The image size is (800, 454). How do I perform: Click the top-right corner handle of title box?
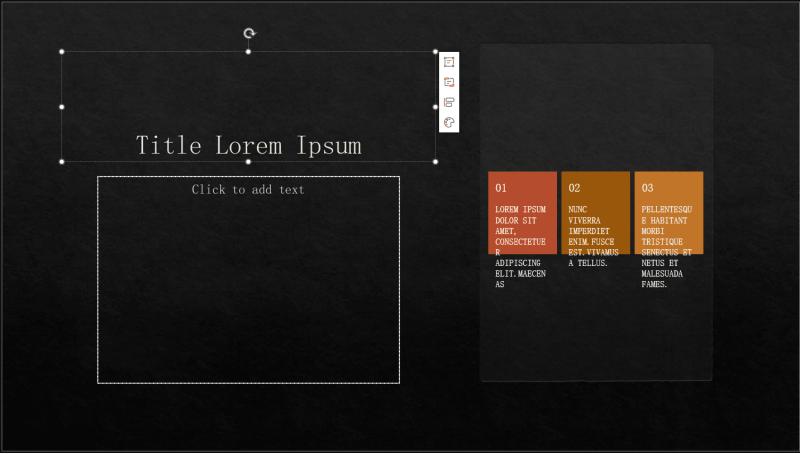point(435,52)
